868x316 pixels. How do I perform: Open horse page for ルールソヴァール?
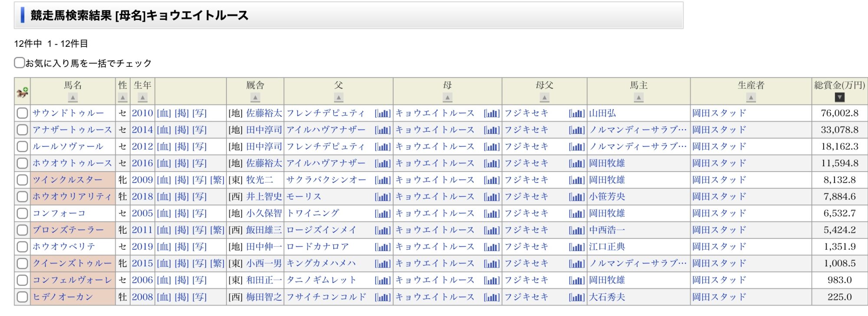pyautogui.click(x=68, y=147)
